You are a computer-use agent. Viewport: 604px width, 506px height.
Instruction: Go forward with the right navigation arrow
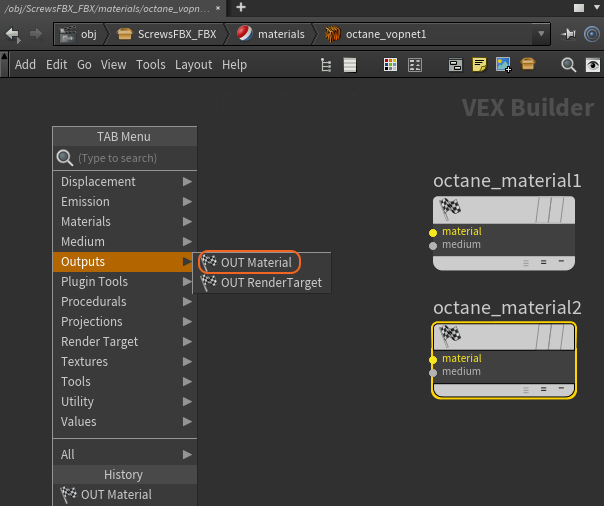36,34
